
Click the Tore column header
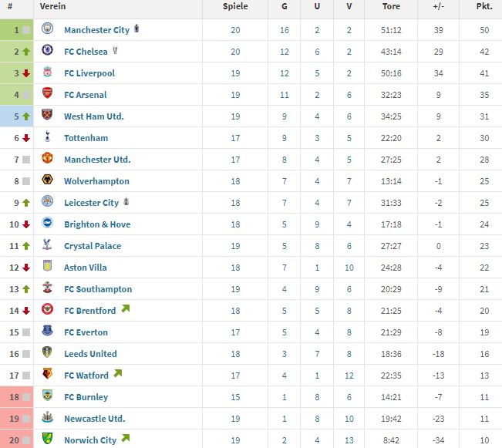pyautogui.click(x=391, y=6)
